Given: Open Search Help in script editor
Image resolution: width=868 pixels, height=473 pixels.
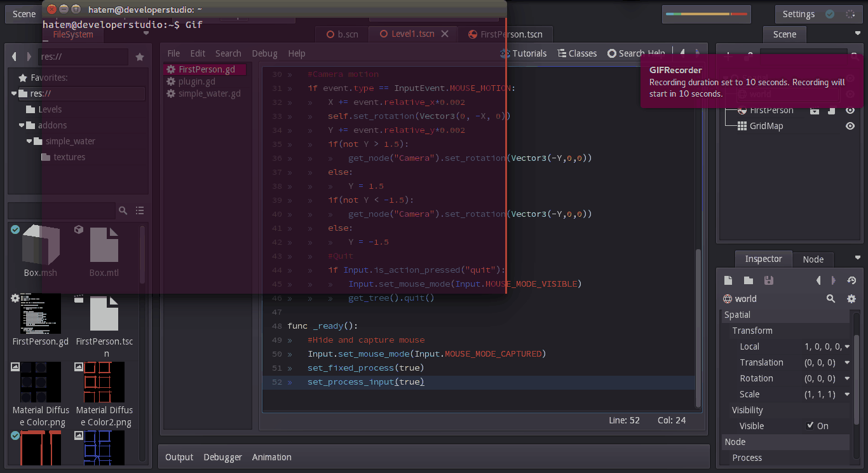Looking at the screenshot, I should [x=636, y=53].
